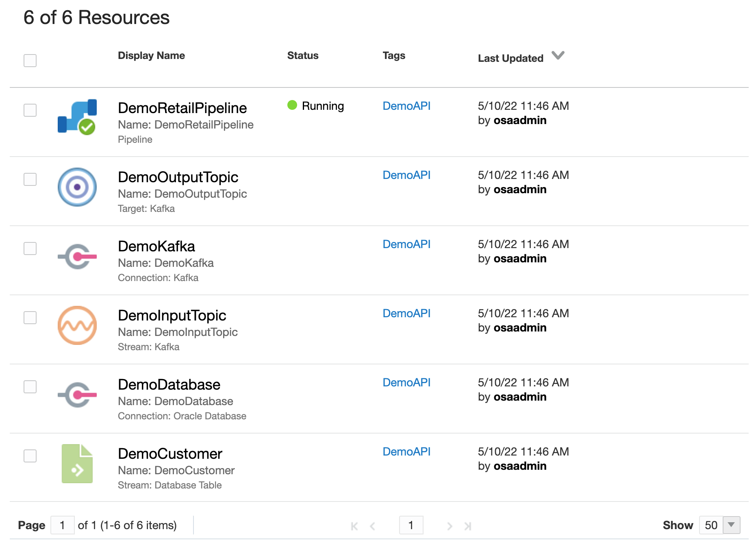Check the DemoCustomer row checkbox
The width and height of the screenshot is (756, 545).
pos(30,456)
